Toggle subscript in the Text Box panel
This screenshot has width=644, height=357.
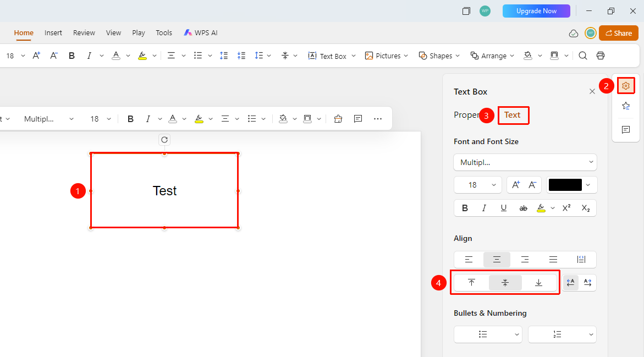point(586,208)
